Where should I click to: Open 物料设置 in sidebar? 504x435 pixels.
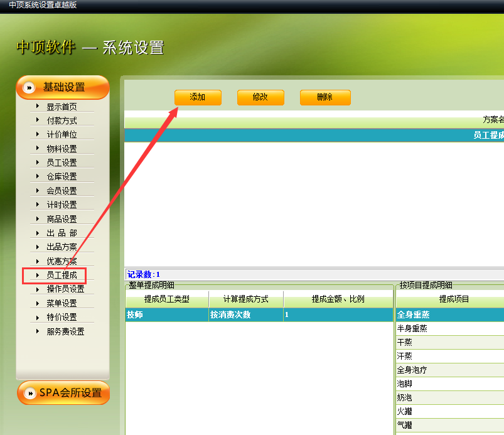pyautogui.click(x=62, y=149)
